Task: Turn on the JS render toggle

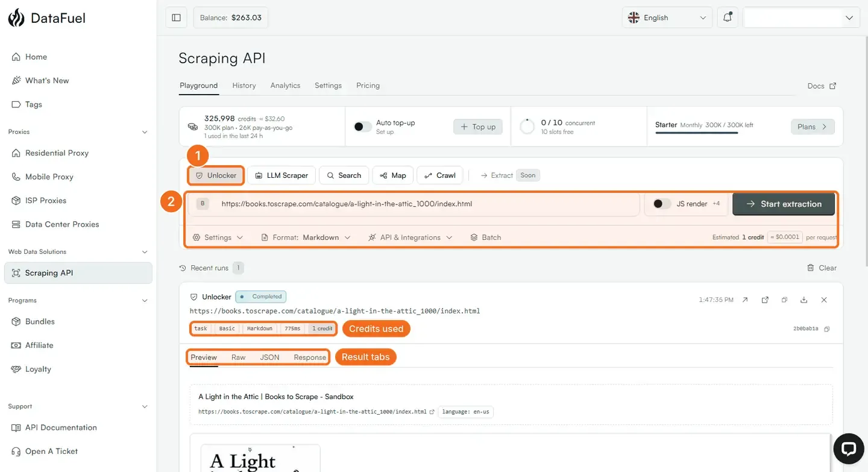Action: coord(662,204)
